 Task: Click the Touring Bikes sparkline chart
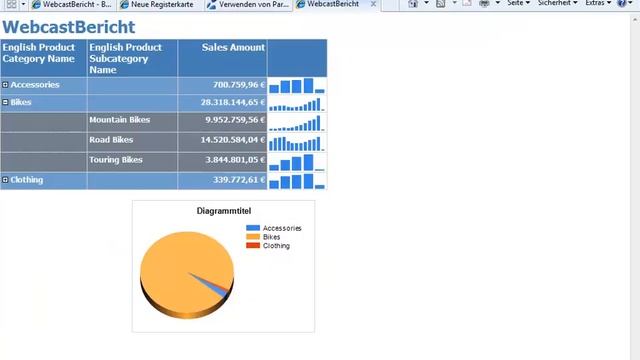click(297, 162)
